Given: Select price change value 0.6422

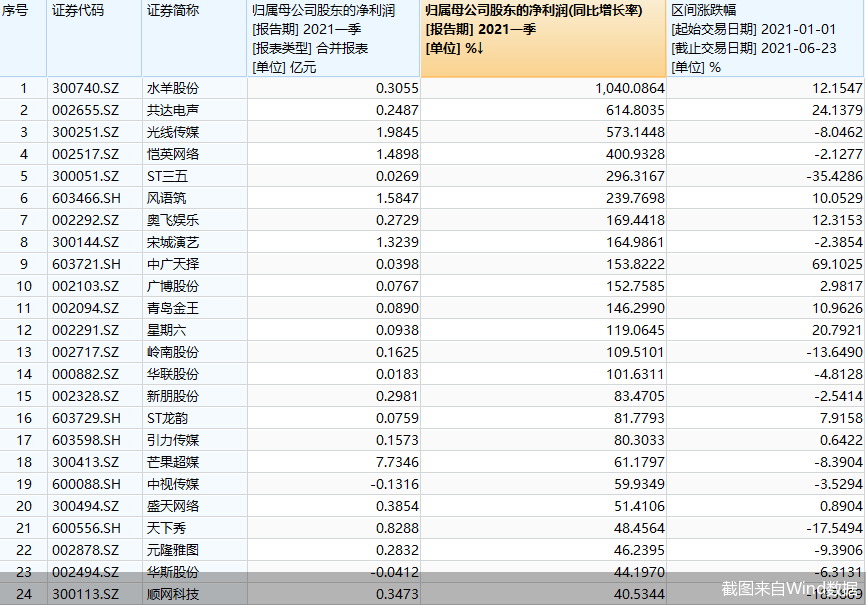Looking at the screenshot, I should click(841, 440).
